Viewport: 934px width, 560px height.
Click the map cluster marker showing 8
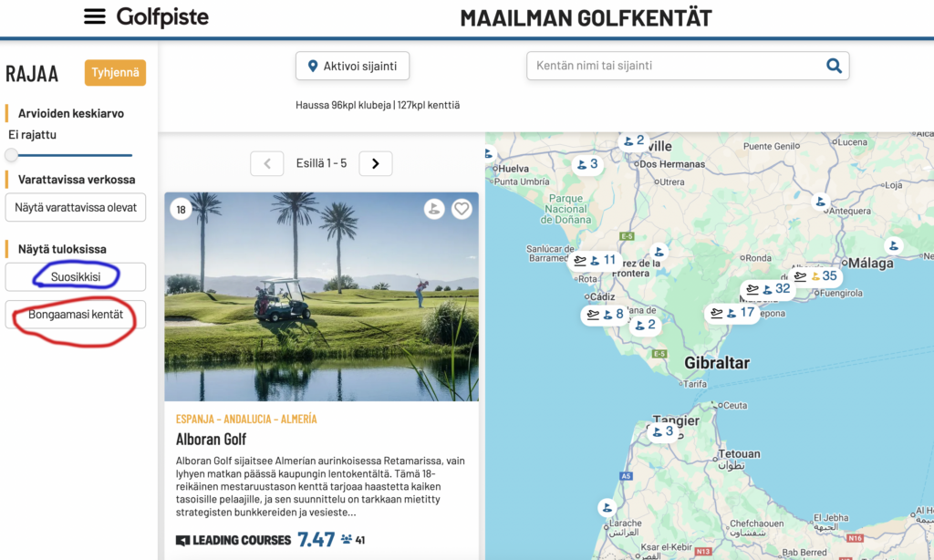(x=604, y=315)
